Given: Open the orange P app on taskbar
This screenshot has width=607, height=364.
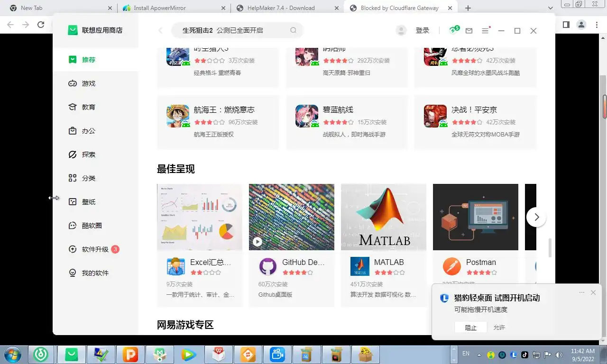Looking at the screenshot, I should click(x=129, y=355).
